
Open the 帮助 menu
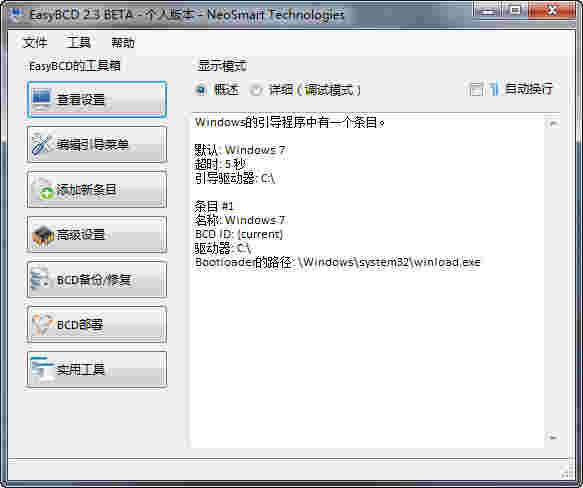click(x=123, y=42)
